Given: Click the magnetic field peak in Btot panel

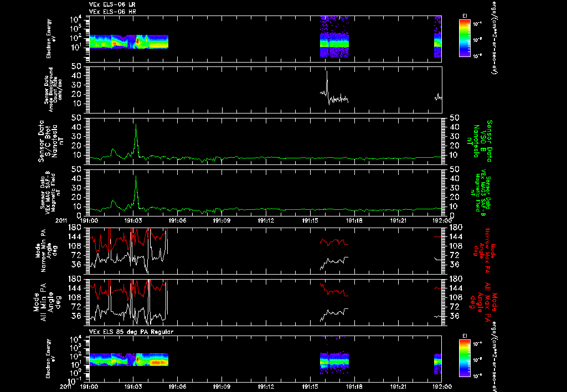Looking at the screenshot, I should (136, 126).
